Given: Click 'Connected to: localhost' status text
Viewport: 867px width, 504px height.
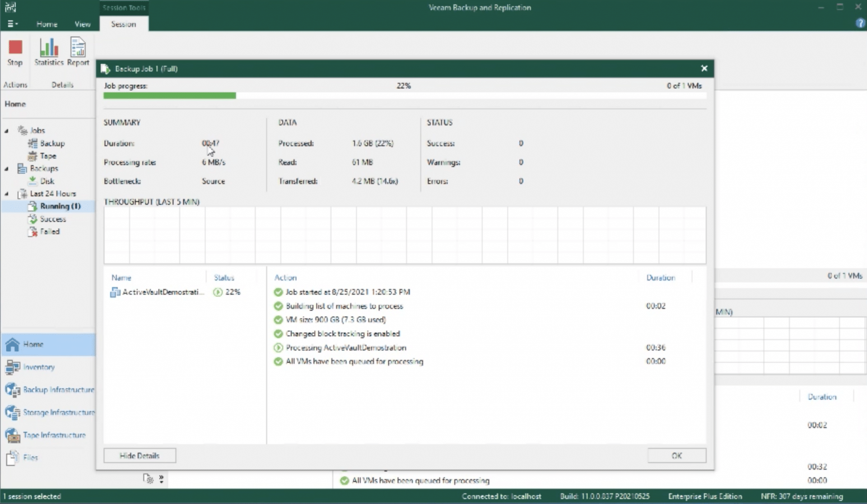Looking at the screenshot, I should (501, 496).
